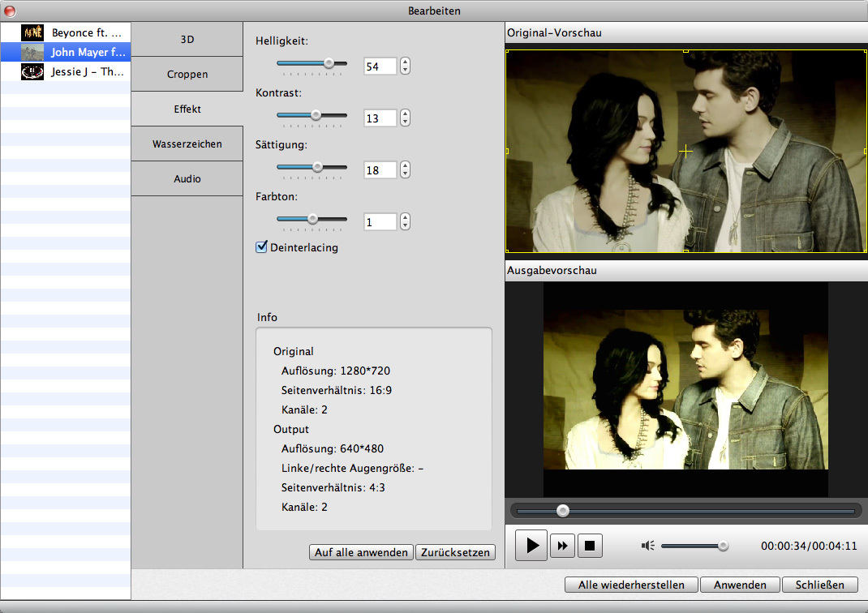
Task: Click Alle wiederherstellen button
Action: tap(631, 585)
